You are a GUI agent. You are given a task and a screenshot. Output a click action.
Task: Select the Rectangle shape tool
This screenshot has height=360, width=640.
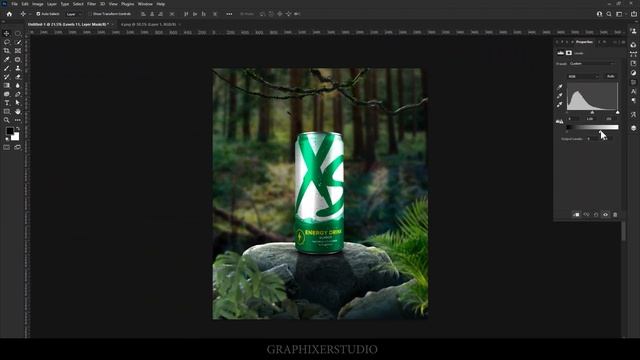(7, 111)
